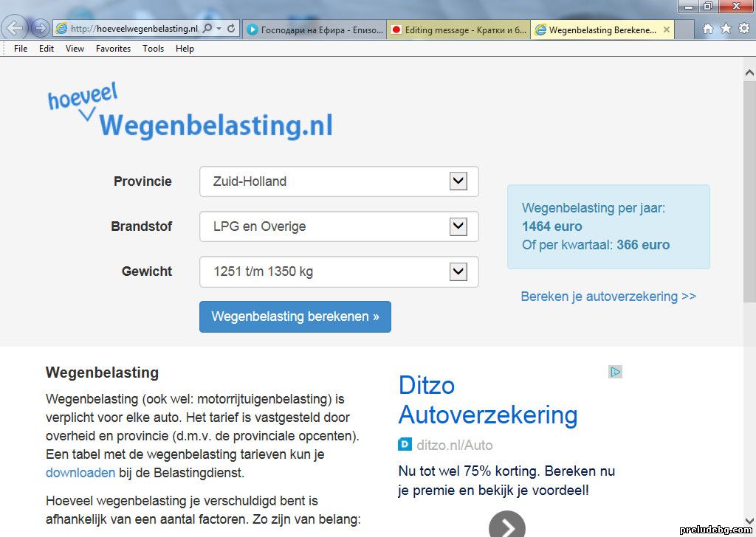Click the browser Forward arrow button
This screenshot has width=756, height=537.
40,29
